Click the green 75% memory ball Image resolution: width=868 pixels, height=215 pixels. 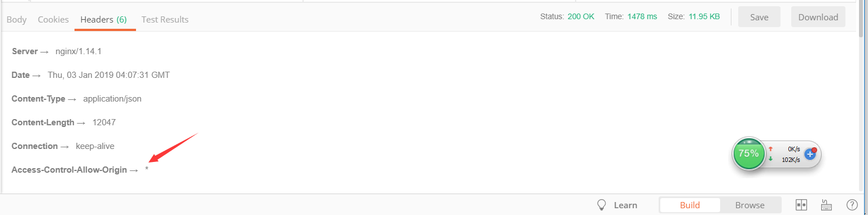(x=748, y=153)
